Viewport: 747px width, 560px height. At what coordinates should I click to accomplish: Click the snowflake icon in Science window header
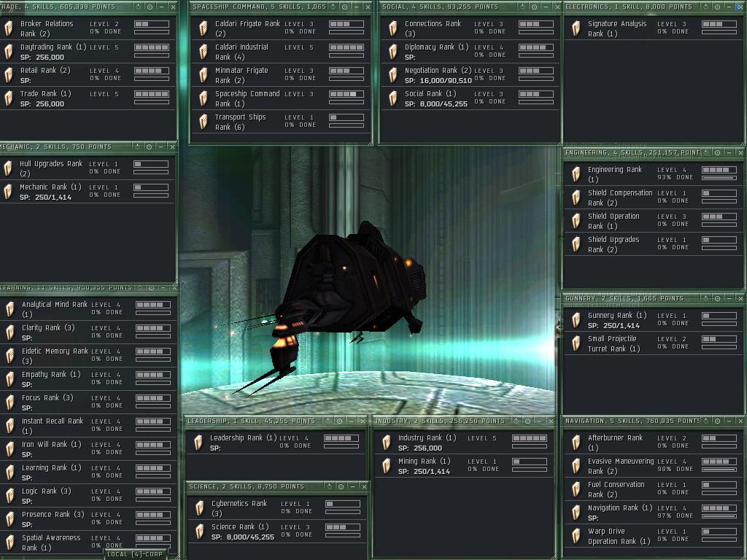329,486
